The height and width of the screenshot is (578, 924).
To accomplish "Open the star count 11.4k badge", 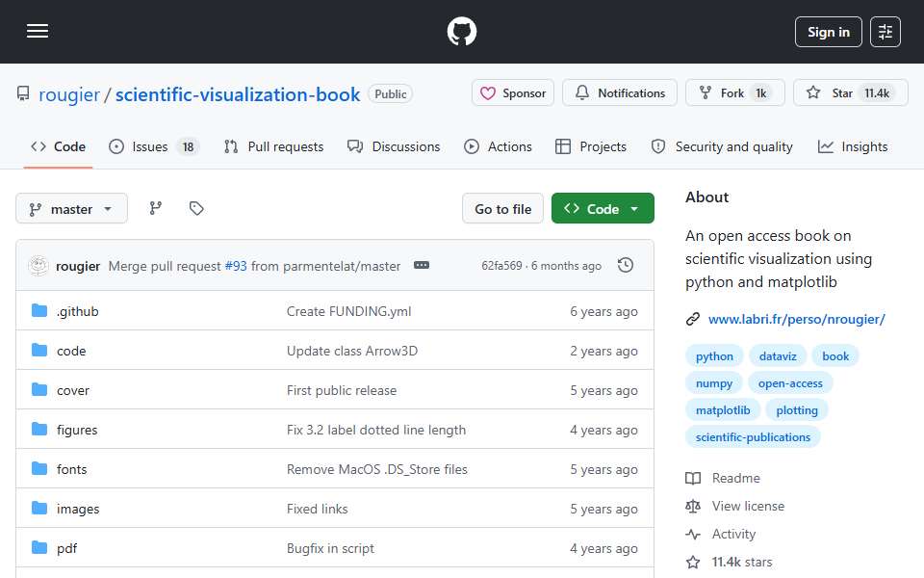I will [x=877, y=93].
